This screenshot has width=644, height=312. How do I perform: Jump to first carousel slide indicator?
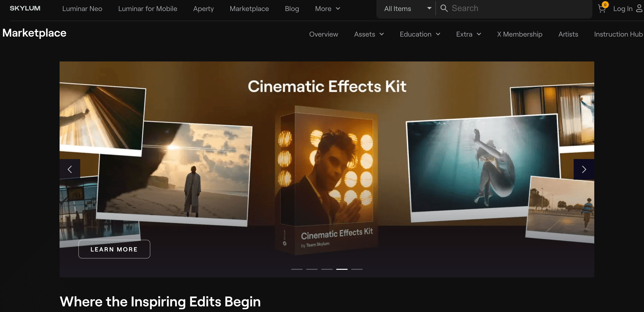click(x=297, y=269)
